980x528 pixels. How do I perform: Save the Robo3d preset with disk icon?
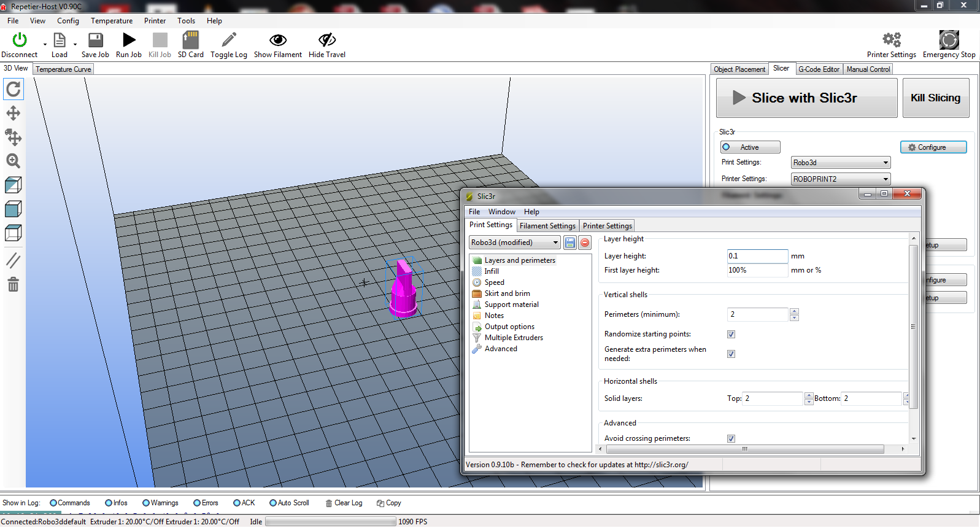(x=570, y=243)
